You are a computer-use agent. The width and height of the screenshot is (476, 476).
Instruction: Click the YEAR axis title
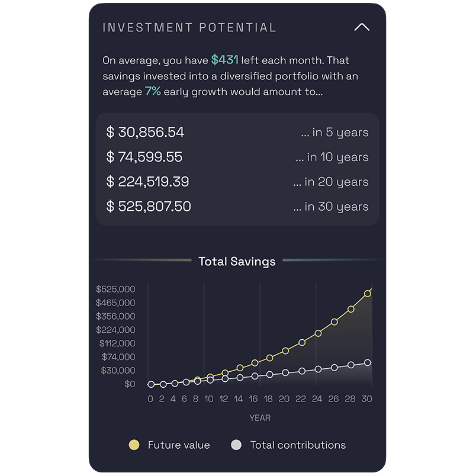260,418
